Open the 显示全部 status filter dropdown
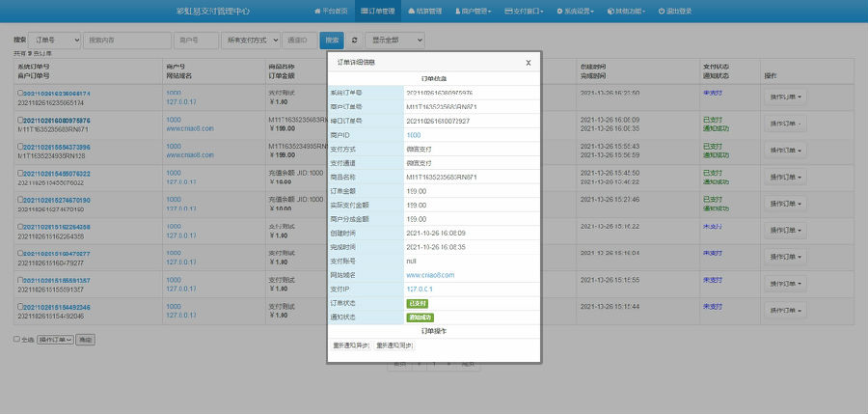868x414 pixels. [394, 41]
